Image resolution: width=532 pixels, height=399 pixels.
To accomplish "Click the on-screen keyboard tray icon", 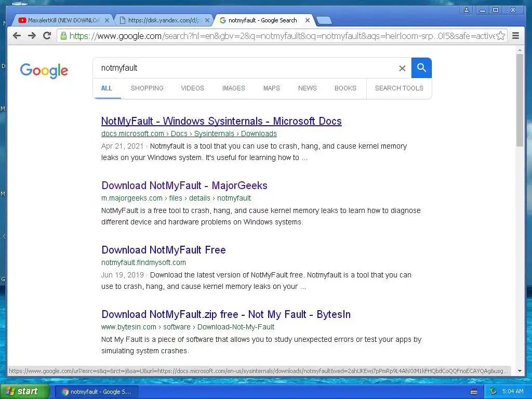I will click(474, 392).
